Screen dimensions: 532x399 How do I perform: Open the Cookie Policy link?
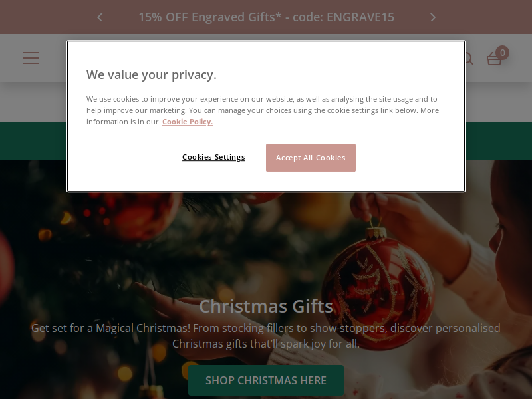[x=188, y=122]
